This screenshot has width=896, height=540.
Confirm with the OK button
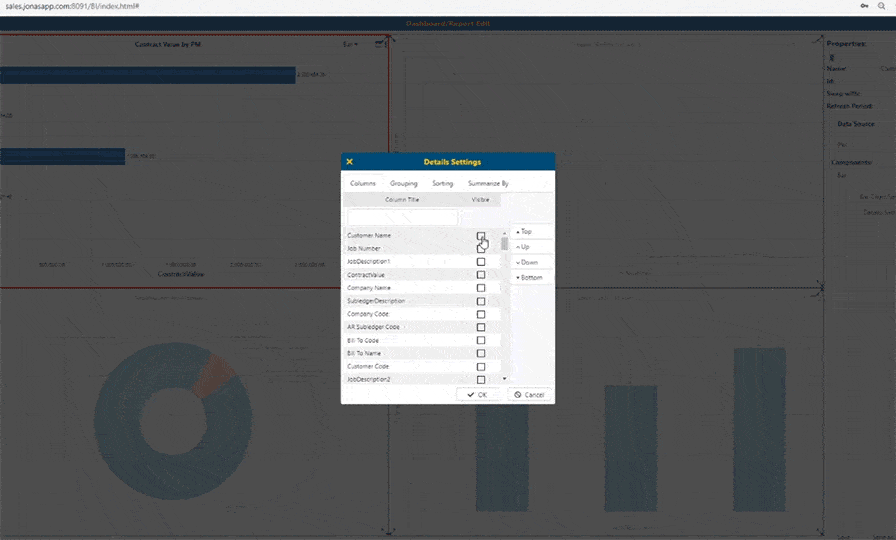pos(477,395)
